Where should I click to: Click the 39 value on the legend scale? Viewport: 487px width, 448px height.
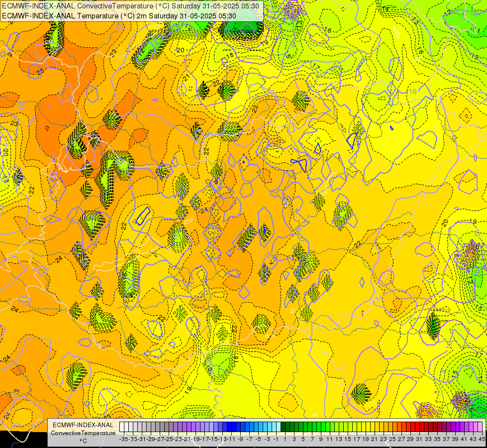point(455,439)
